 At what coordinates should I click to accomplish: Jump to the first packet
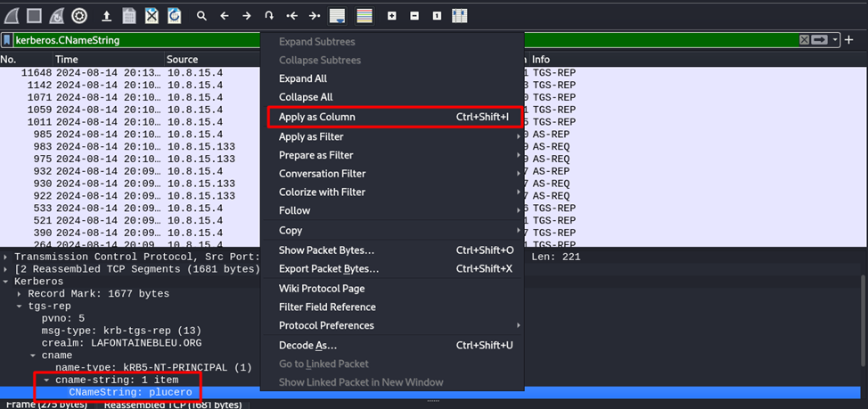click(291, 17)
